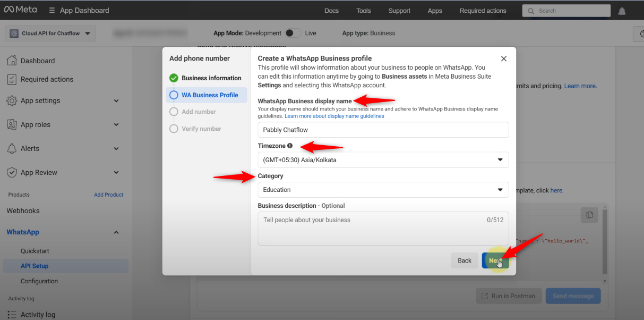
Task: Click the Alerts bell icon in sidebar
Action: click(x=12, y=148)
